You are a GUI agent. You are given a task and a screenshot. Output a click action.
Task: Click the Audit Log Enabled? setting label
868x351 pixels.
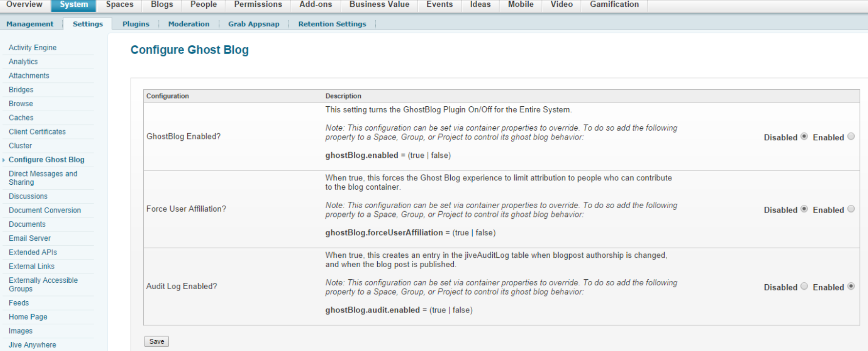point(182,286)
